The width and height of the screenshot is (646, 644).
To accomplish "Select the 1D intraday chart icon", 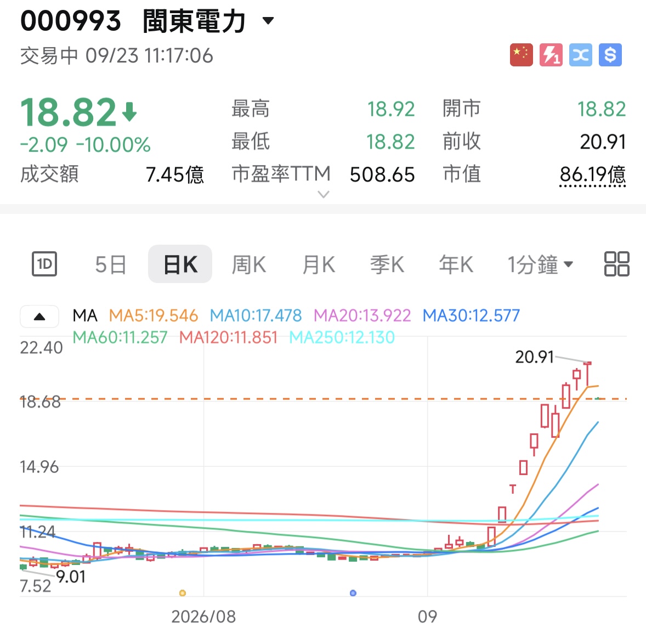I will tap(44, 264).
